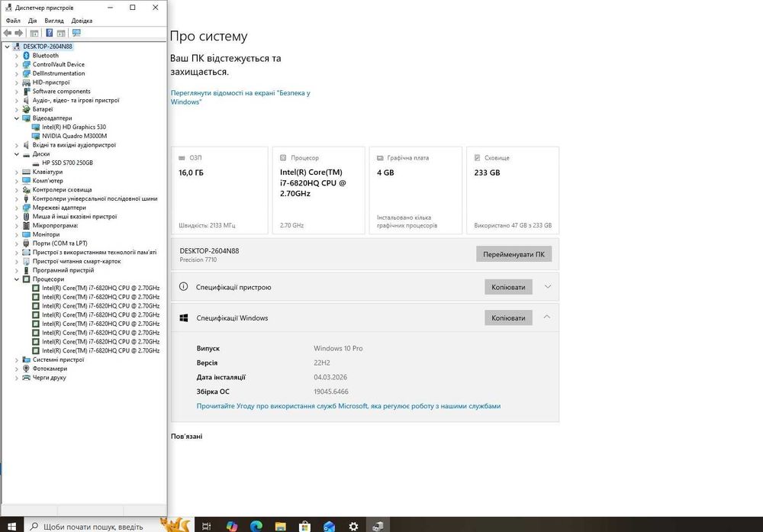Collapse the Процесори node
This screenshot has width=763, height=532.
click(x=17, y=279)
